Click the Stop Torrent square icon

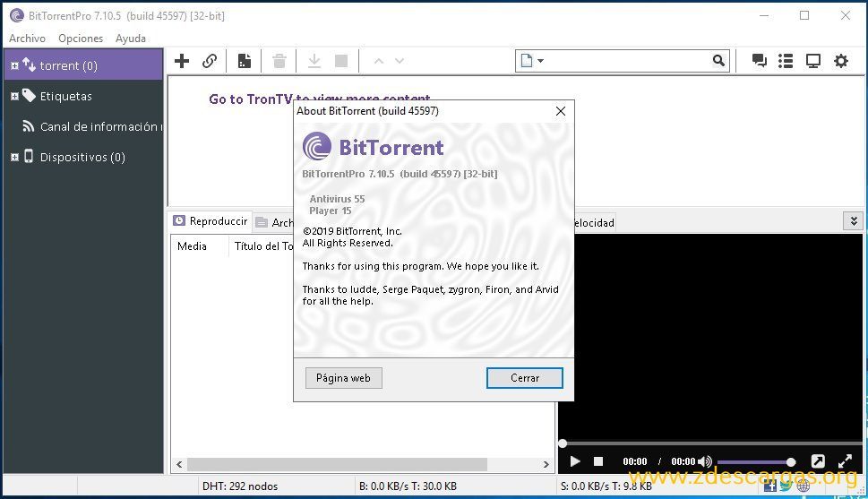pyautogui.click(x=341, y=61)
